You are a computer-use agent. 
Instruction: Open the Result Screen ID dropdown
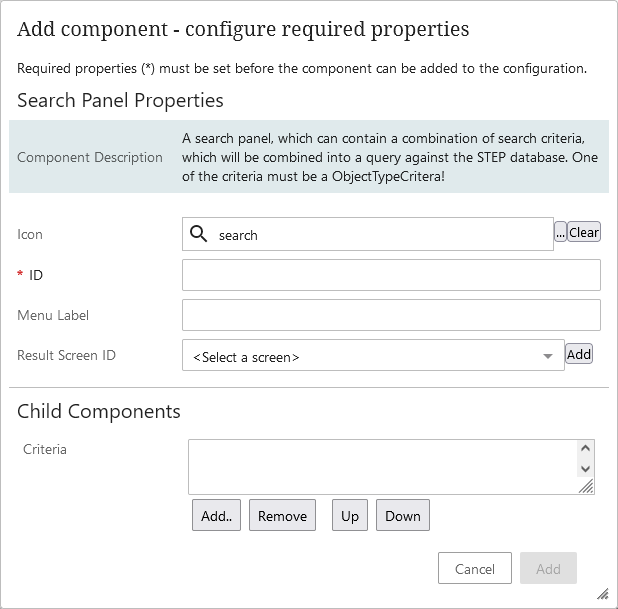373,355
